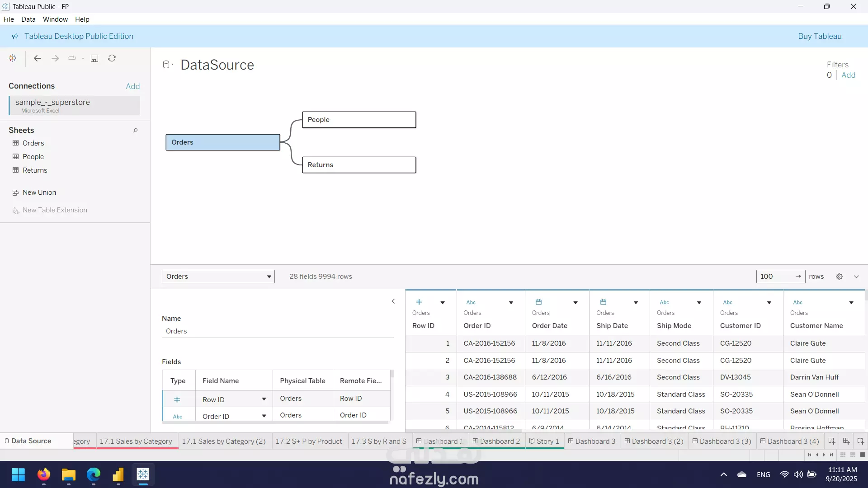This screenshot has width=868, height=488.
Task: Open Order Date column dropdown arrow
Action: (x=576, y=303)
